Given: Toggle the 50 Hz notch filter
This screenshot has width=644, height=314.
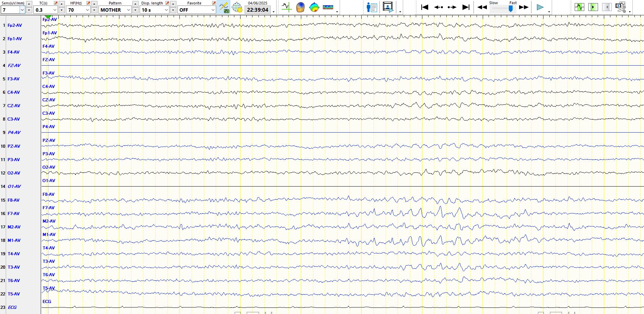Looking at the screenshot, I should pyautogui.click(x=224, y=7).
